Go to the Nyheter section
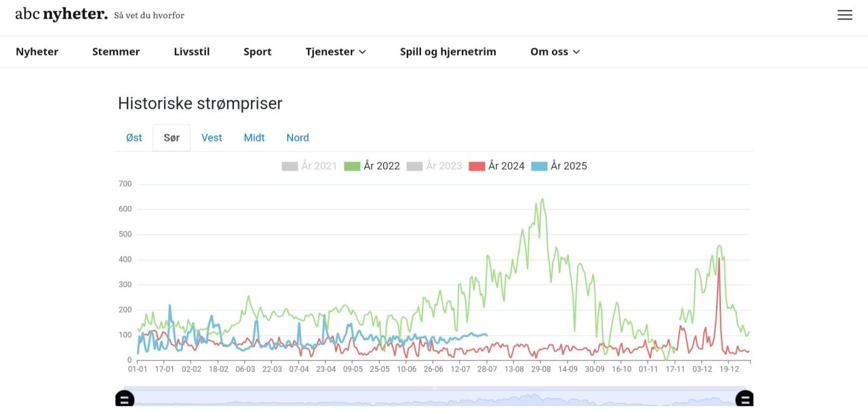Image resolution: width=868 pixels, height=412 pixels. [x=37, y=52]
